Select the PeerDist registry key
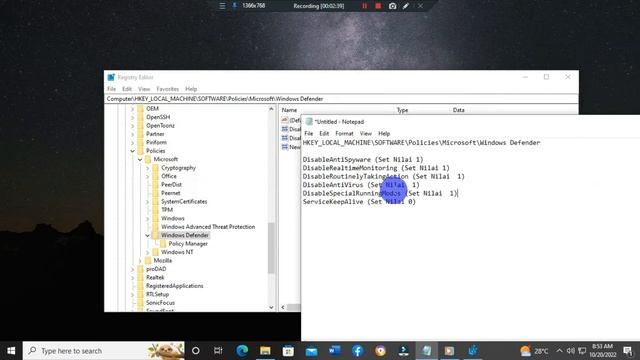Screen dimensions: 640x360 click(x=171, y=184)
